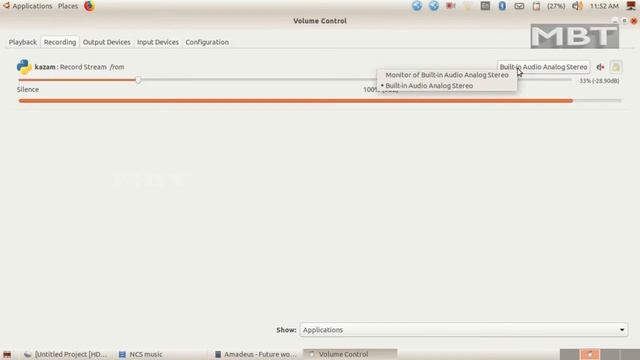640x360 pixels.
Task: Click the Silence label under the slider
Action: [x=28, y=89]
